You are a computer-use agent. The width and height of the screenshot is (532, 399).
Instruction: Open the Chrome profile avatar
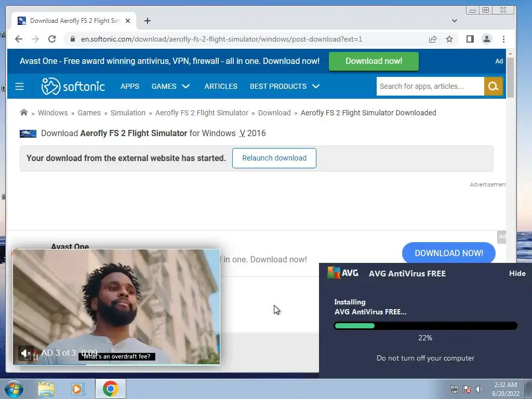click(x=486, y=39)
